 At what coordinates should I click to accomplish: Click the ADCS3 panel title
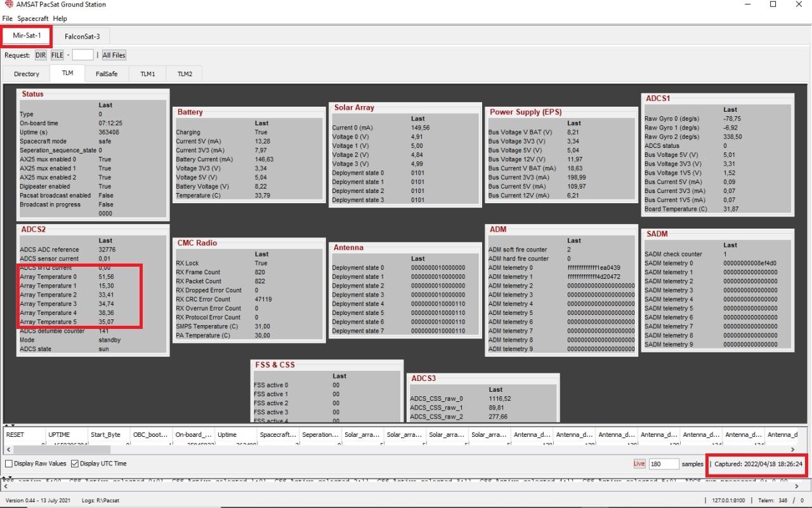[x=424, y=378]
